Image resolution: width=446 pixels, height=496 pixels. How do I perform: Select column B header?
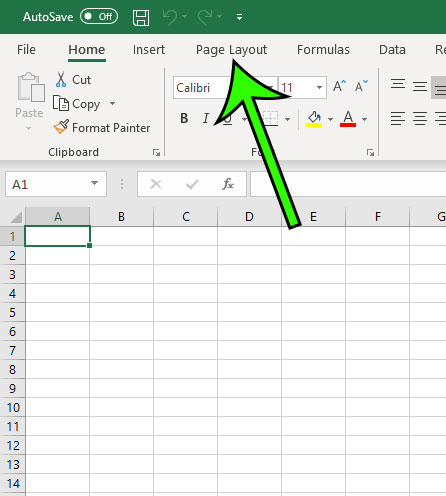point(122,217)
